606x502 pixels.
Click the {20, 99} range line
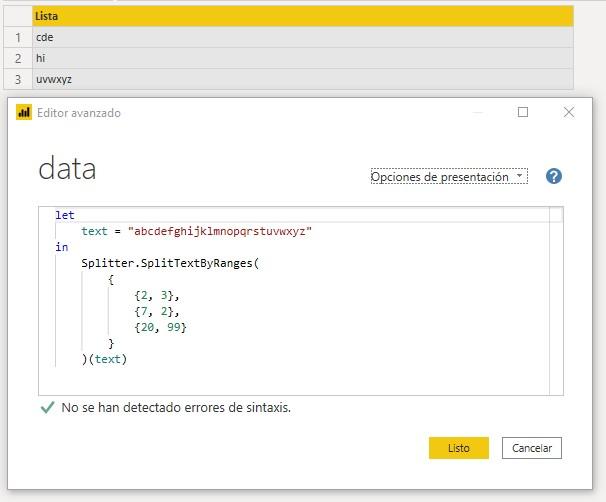point(160,327)
